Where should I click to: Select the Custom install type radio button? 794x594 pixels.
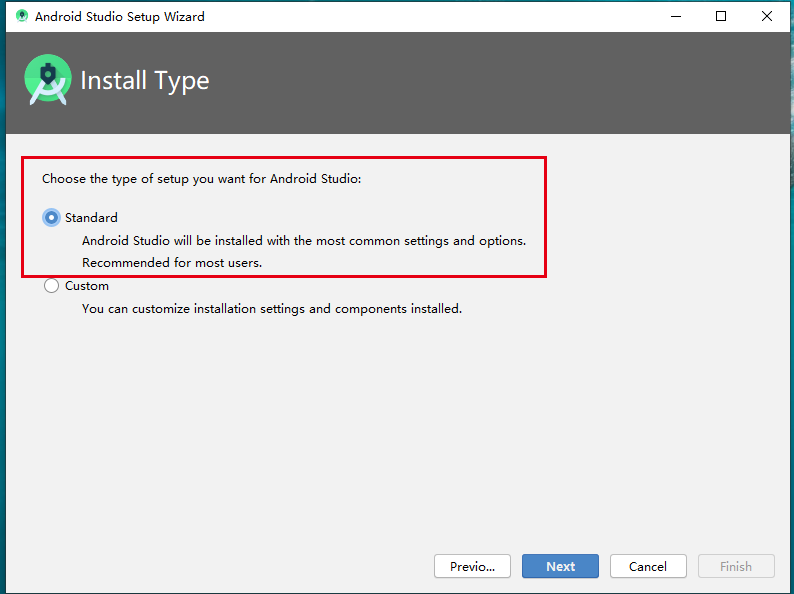[x=51, y=286]
